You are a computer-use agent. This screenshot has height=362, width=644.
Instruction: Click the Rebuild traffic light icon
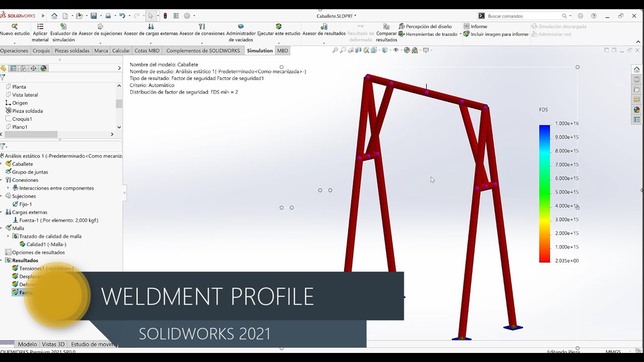tap(165, 16)
